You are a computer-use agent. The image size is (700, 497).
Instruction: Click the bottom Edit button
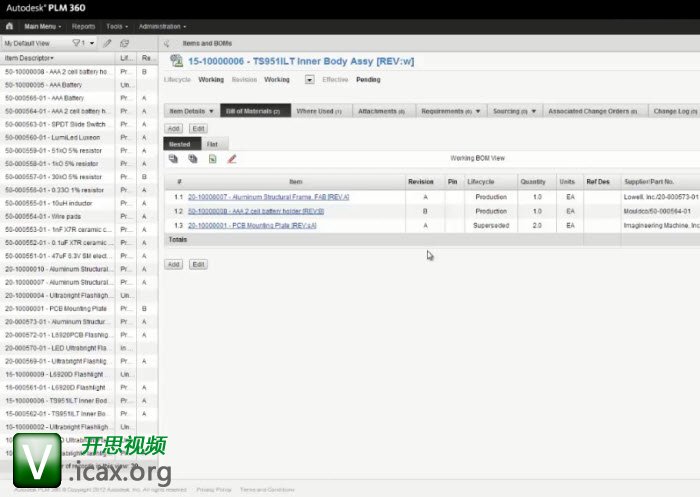198,264
